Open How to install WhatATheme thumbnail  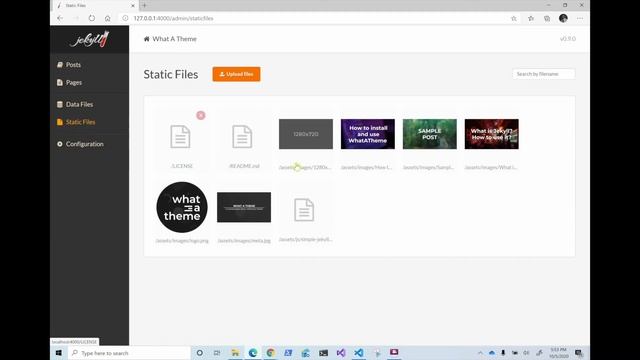pyautogui.click(x=368, y=134)
